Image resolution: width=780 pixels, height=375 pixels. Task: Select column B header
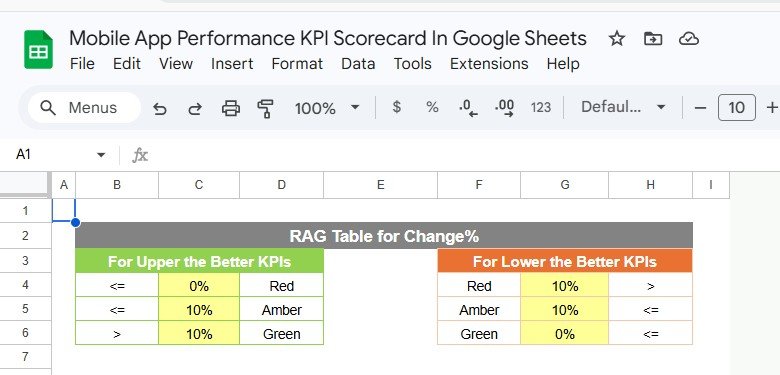point(117,185)
